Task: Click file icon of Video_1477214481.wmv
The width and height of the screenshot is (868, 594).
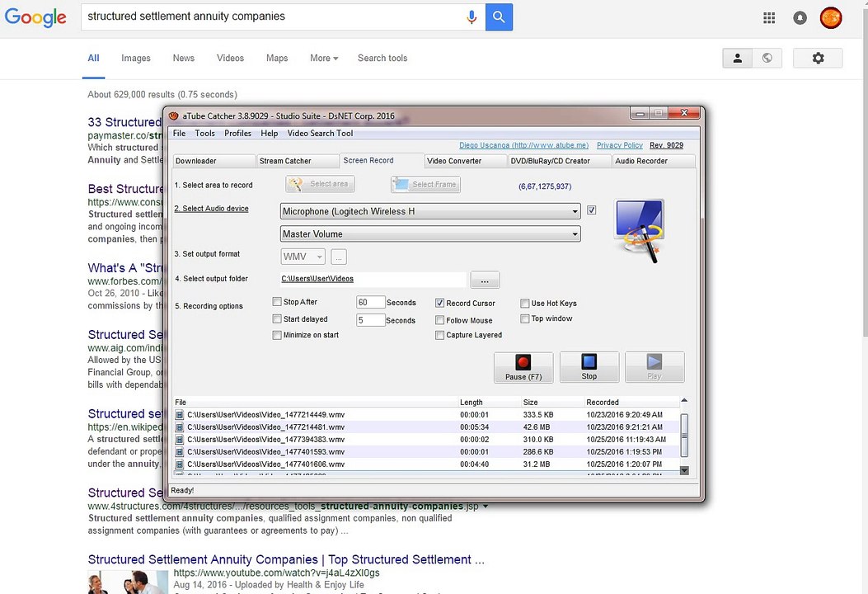Action: click(180, 427)
